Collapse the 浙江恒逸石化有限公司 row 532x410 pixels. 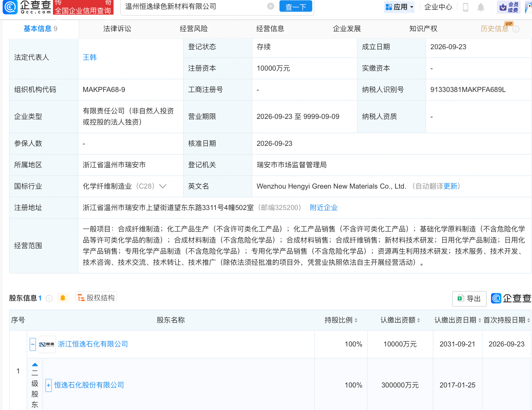pyautogui.click(x=33, y=344)
